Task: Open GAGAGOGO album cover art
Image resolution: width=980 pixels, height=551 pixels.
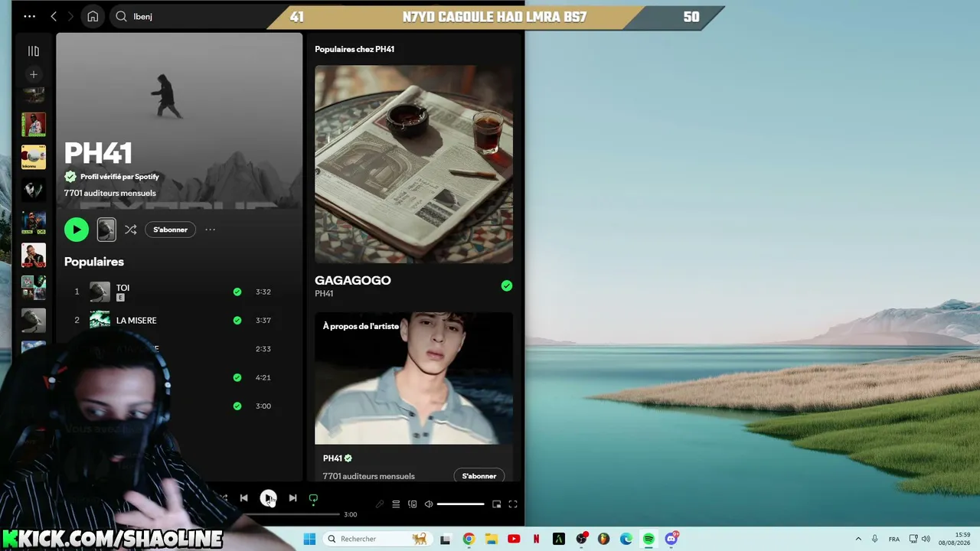Action: coord(413,164)
